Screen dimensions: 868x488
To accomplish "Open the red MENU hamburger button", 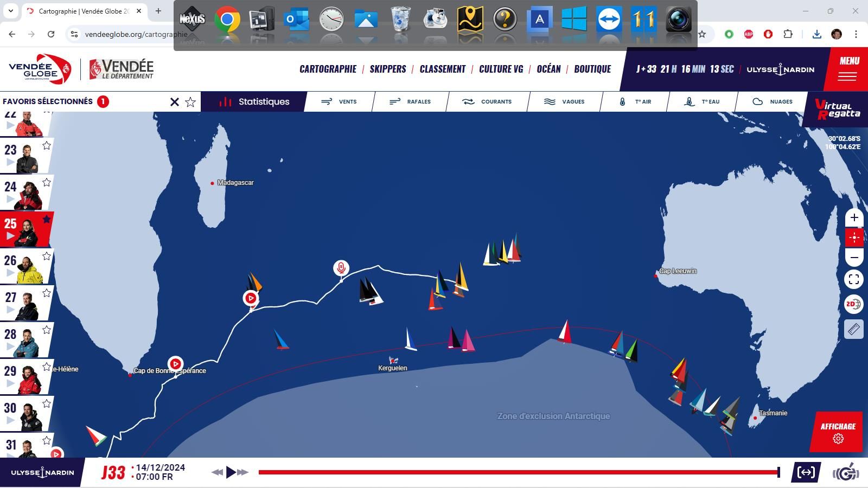I will click(847, 69).
